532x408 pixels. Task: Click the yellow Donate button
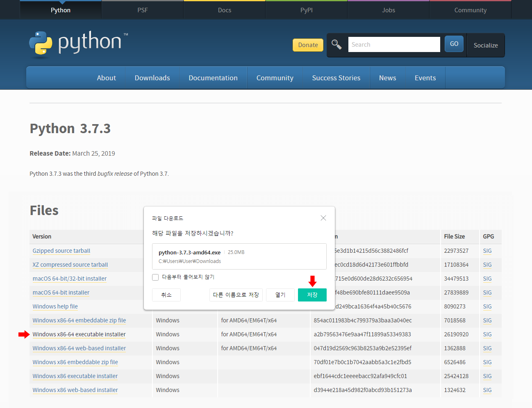[308, 45]
